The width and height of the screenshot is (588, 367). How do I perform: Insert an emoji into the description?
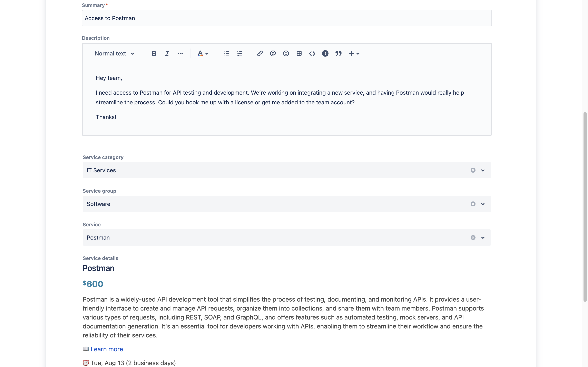click(x=286, y=53)
